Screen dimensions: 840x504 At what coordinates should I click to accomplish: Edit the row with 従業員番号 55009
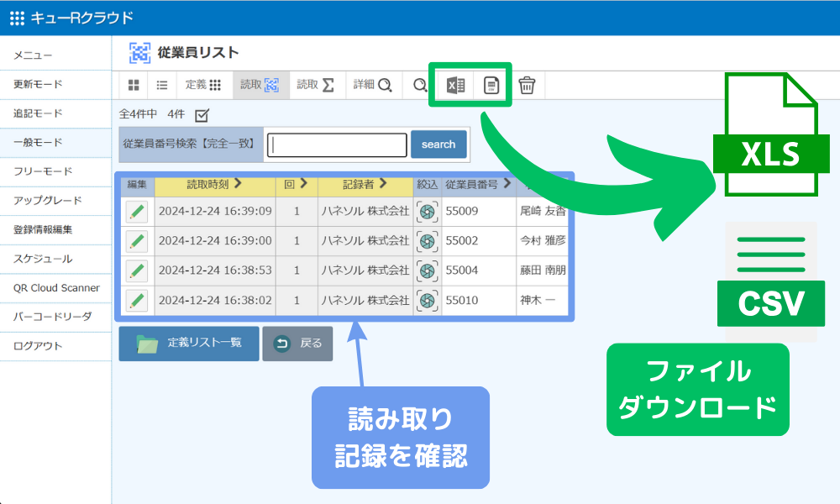coord(137,212)
